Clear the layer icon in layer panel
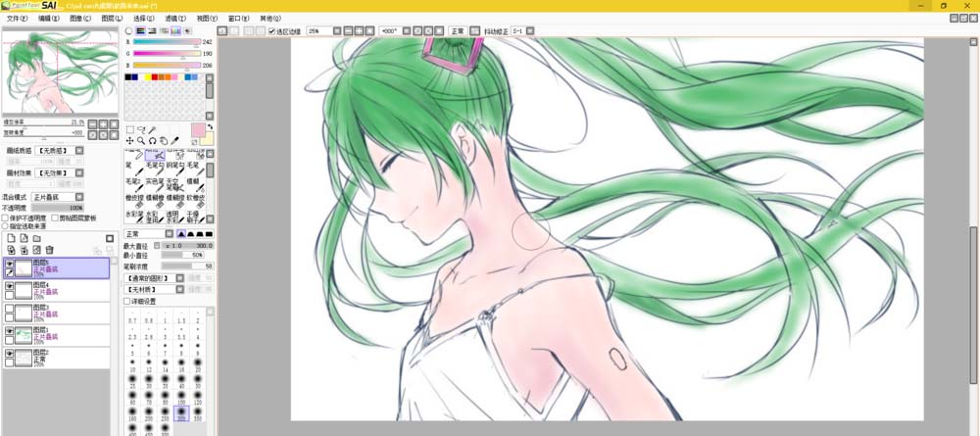Viewport: 980px width, 436px height. (37, 250)
